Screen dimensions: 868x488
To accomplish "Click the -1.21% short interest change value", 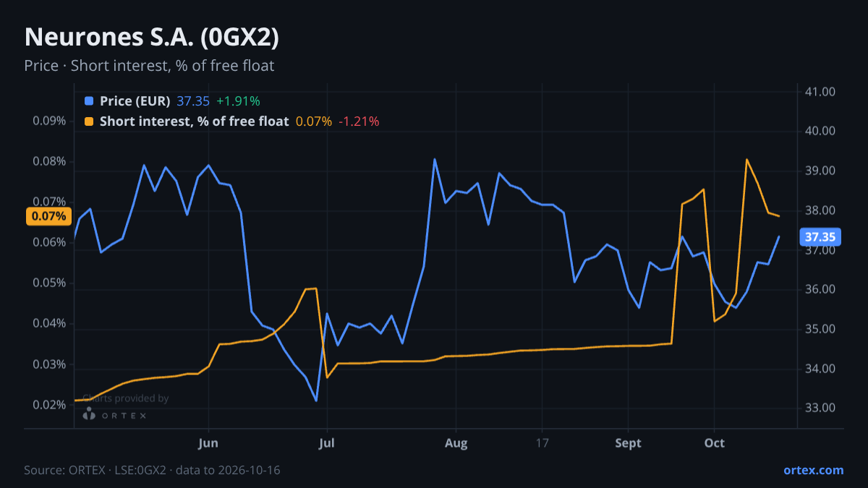I will coord(359,121).
